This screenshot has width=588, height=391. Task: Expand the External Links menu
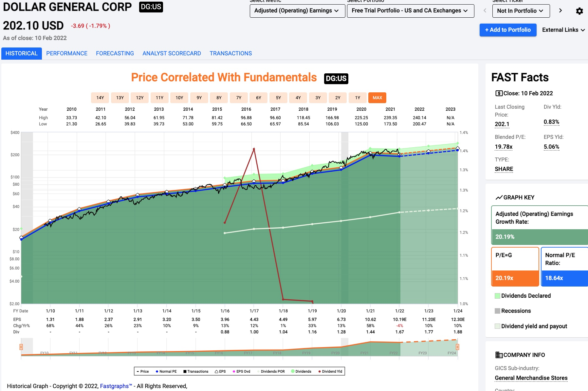click(563, 30)
